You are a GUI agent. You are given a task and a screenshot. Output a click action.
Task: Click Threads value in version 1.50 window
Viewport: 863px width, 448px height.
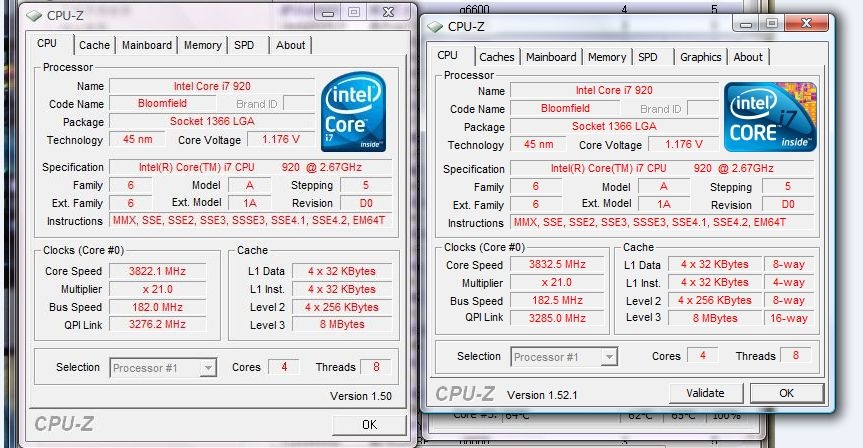coord(376,367)
